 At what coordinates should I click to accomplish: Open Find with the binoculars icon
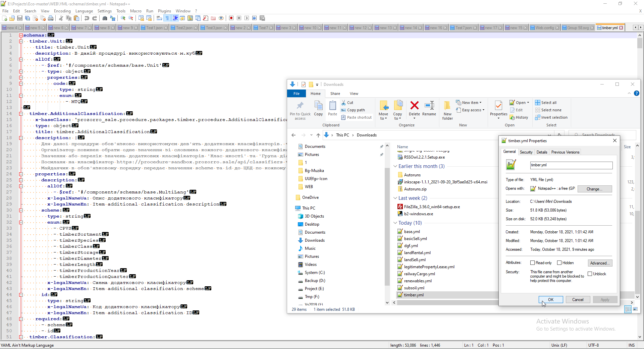105,18
